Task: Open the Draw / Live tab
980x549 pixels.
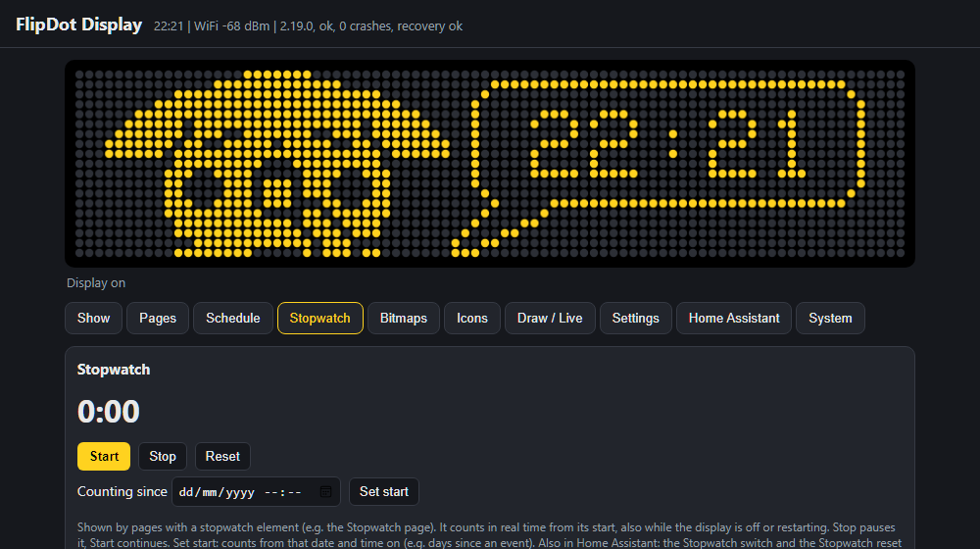Action: 550,319
